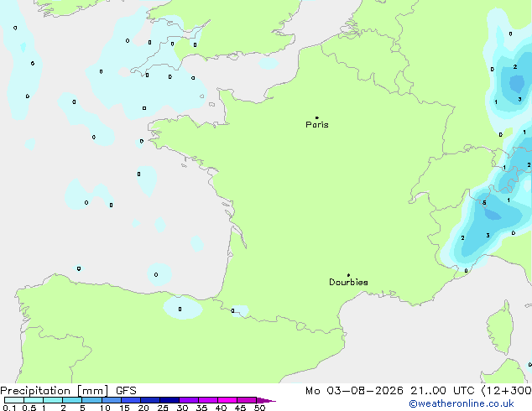Click the precipitation value '5' over northwest Italy
Image resolution: width=532 pixels, height=411 pixels.
point(484,203)
